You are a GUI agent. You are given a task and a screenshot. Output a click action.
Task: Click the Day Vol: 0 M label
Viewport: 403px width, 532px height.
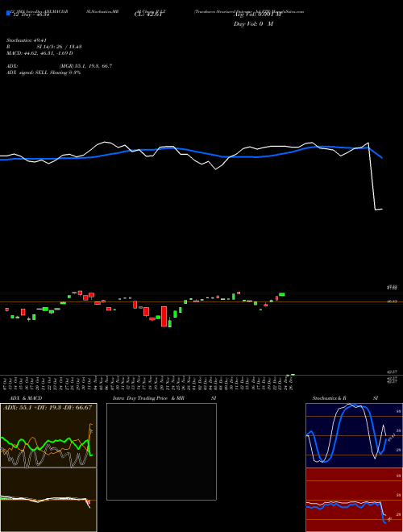tap(253, 24)
